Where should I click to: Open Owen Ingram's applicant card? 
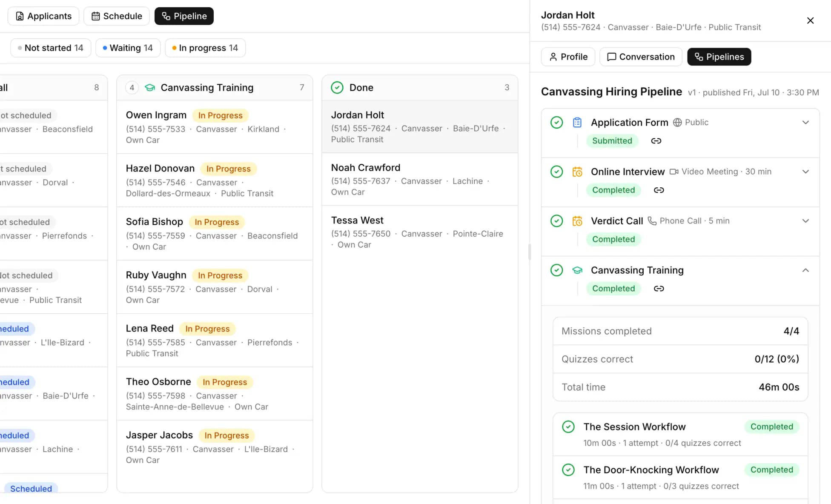(215, 127)
